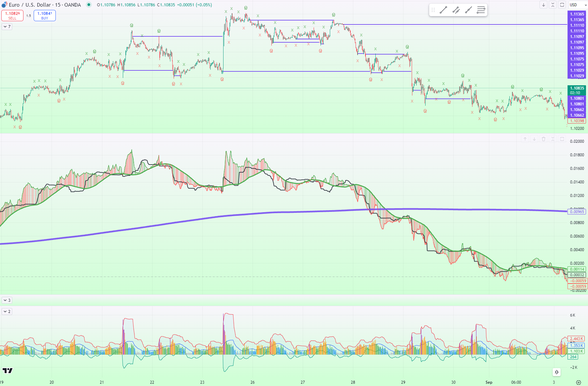The height and width of the screenshot is (386, 588).
Task: Collapse the pane legend labeled 3
Action: (x=7, y=300)
